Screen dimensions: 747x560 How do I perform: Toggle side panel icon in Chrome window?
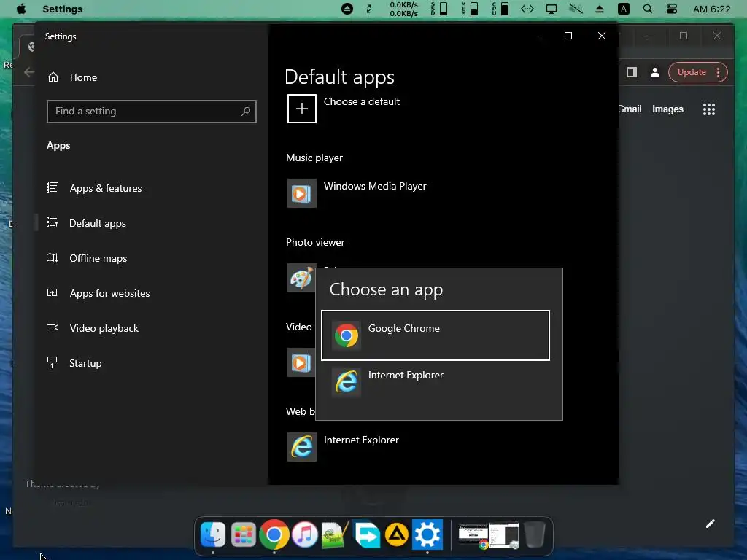632,72
